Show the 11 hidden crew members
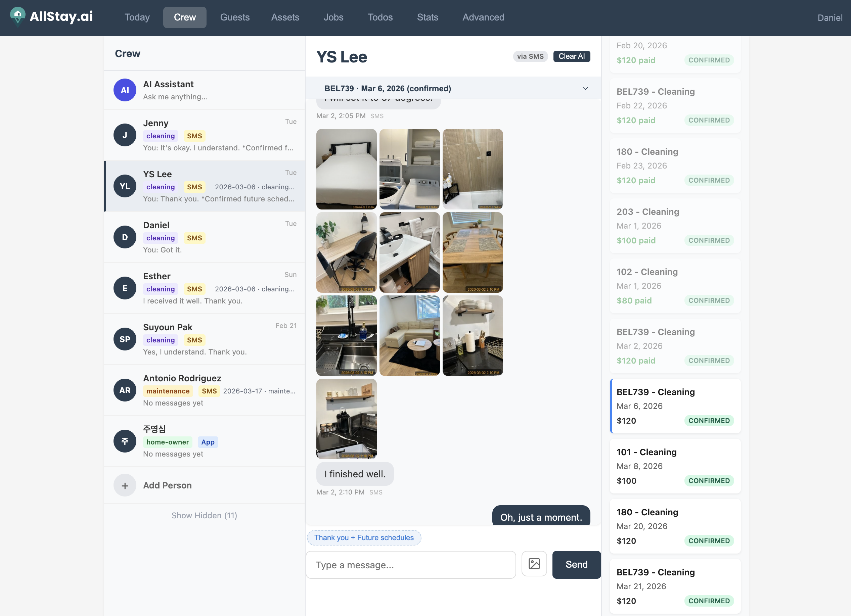 click(204, 515)
